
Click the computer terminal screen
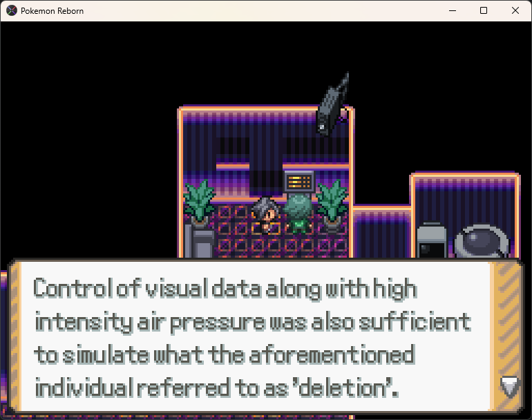[x=298, y=182]
